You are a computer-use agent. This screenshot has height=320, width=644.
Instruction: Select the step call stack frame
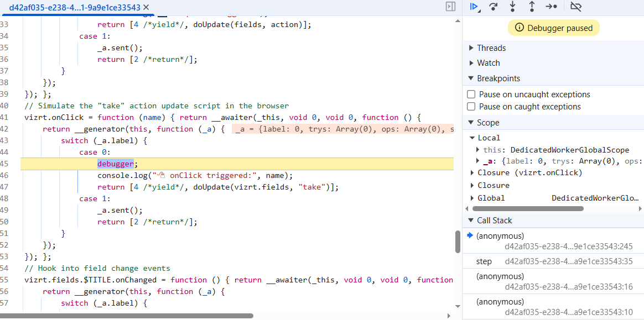(484, 261)
